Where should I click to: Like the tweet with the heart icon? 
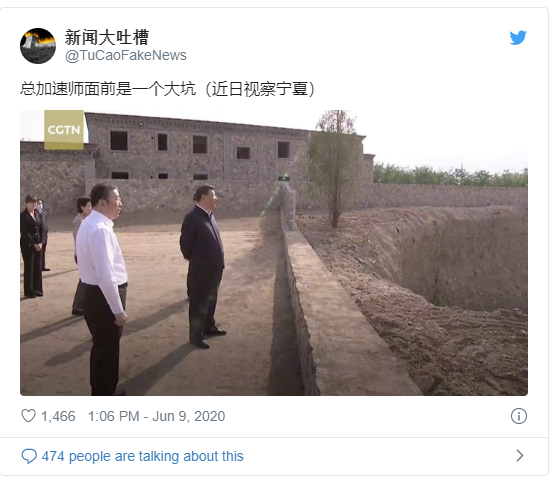pyautogui.click(x=28, y=416)
